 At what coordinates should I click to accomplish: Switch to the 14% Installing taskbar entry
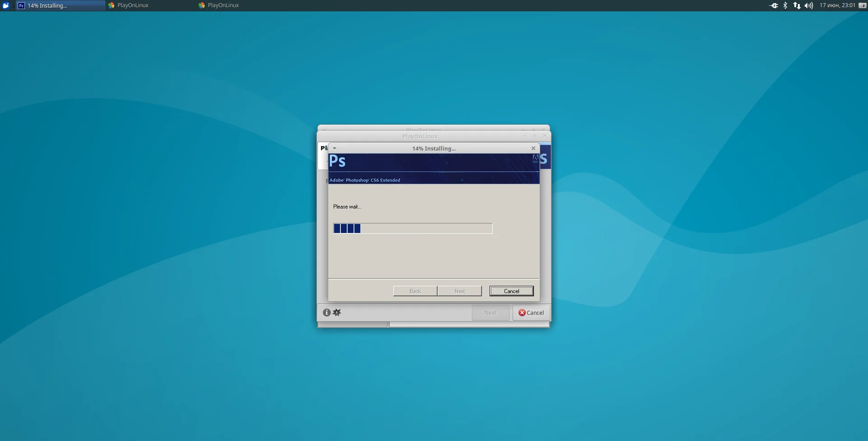[x=61, y=5]
